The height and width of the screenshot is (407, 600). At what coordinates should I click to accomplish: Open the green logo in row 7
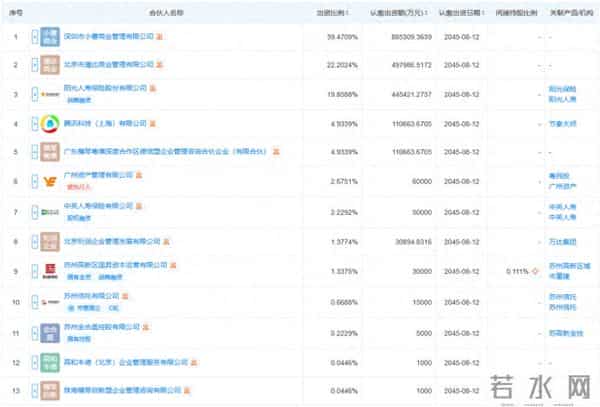click(x=50, y=212)
